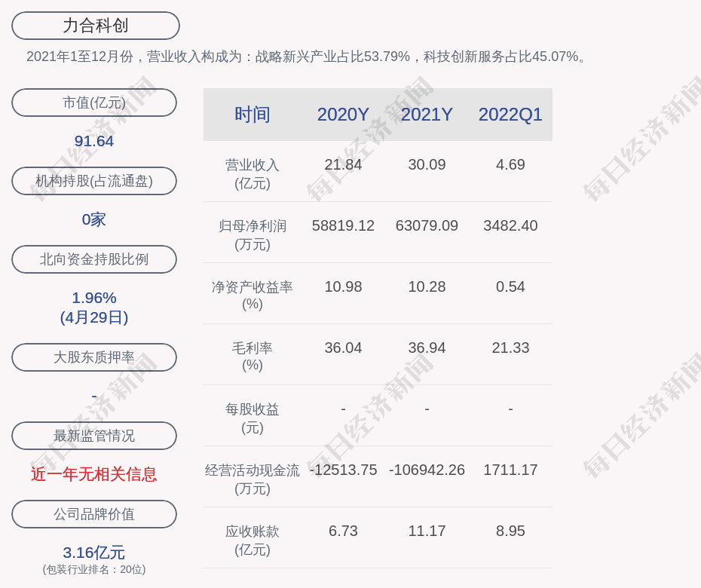Click the dash value under 大股东质押率
The width and height of the screenshot is (701, 588).
(x=94, y=396)
